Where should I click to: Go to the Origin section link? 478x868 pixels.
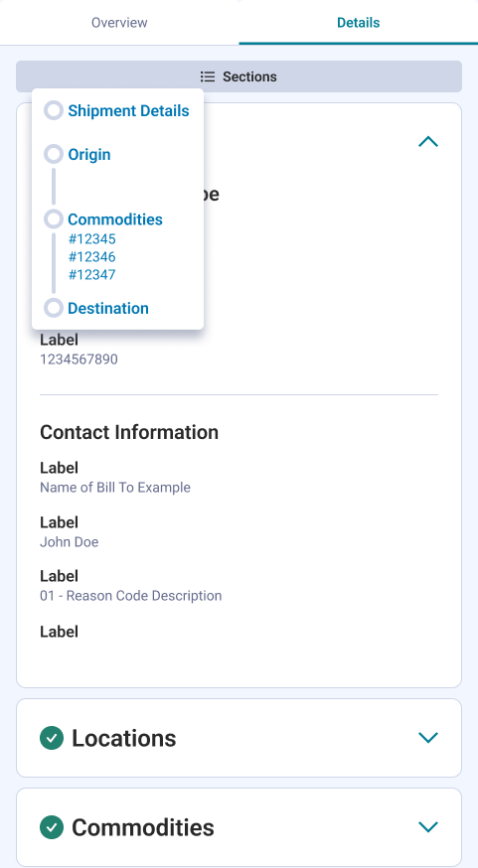click(x=89, y=155)
